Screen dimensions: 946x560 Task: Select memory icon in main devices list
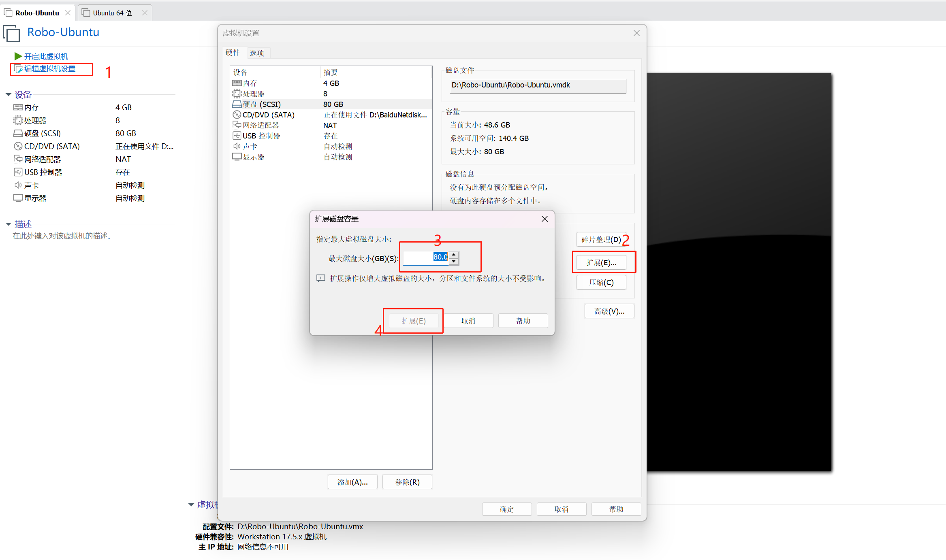click(x=18, y=107)
